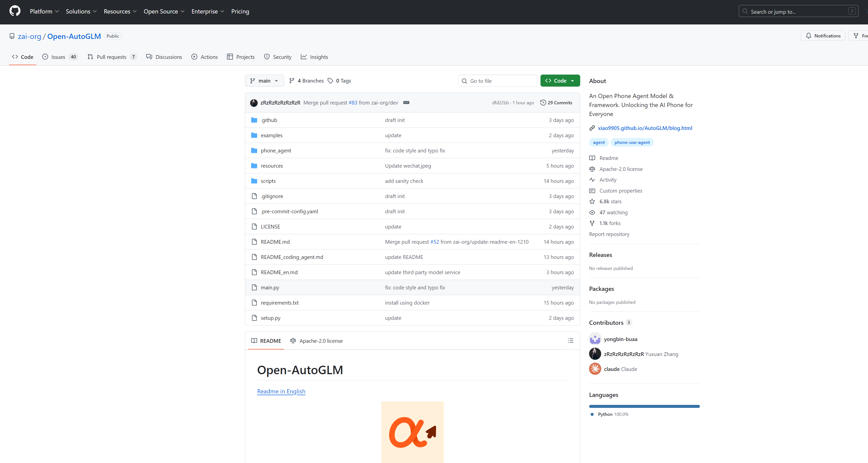
Task: Click claude contributor avatar
Action: (x=595, y=369)
